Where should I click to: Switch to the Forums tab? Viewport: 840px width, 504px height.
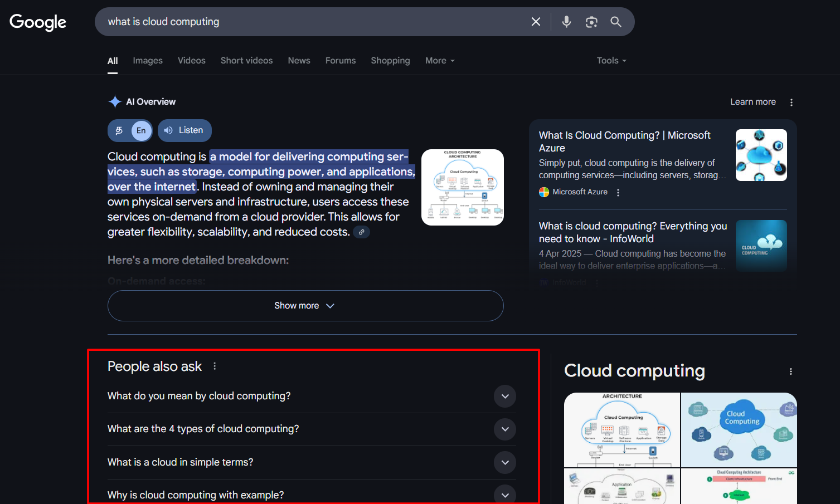coord(341,61)
